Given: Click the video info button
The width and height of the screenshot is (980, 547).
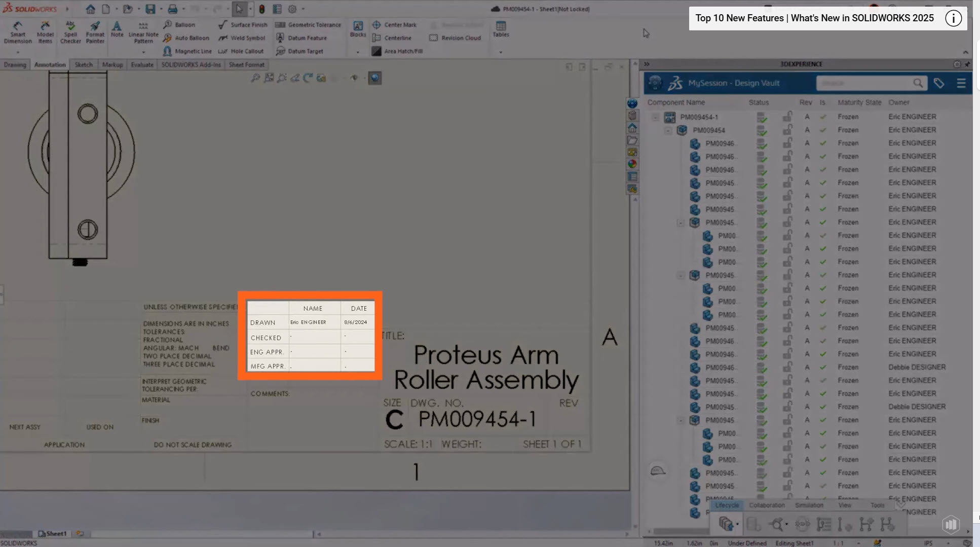Looking at the screenshot, I should click(953, 18).
